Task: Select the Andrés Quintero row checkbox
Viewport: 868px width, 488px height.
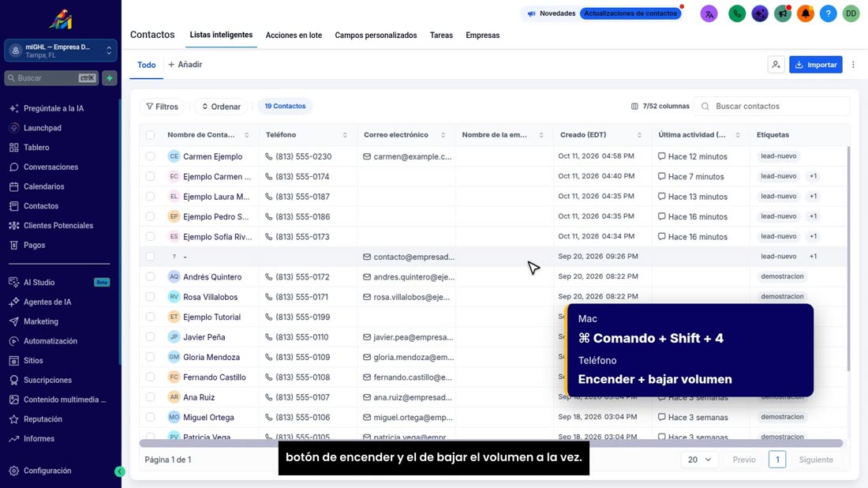Action: 150,276
